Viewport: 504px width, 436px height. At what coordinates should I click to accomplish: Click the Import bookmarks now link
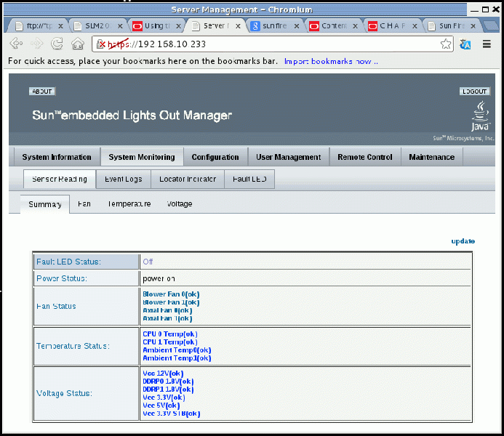(x=331, y=62)
